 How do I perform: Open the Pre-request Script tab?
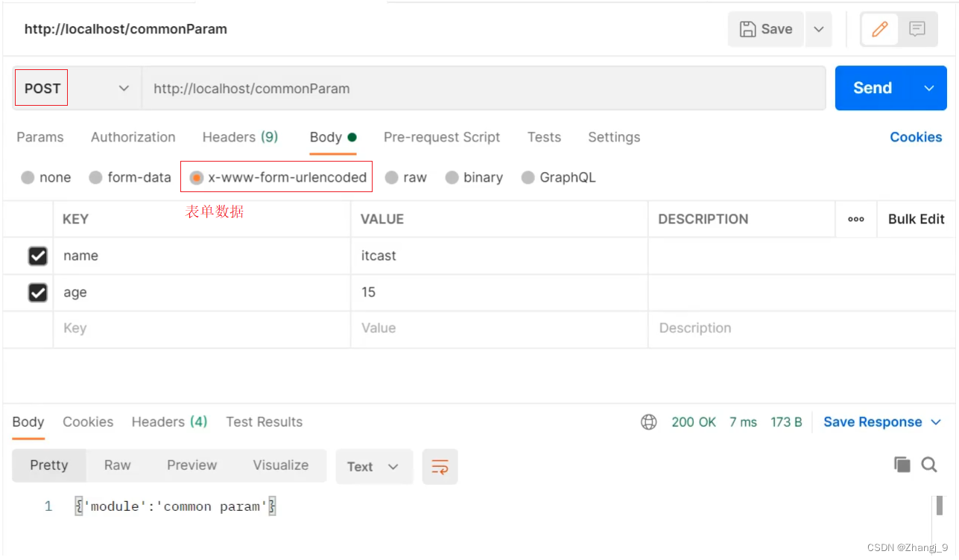click(x=442, y=137)
